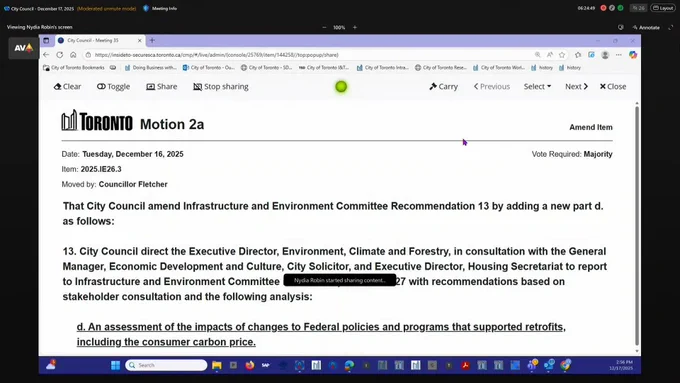This screenshot has height=383, width=680.
Task: Open the browser profile avatar
Action: tap(605, 55)
